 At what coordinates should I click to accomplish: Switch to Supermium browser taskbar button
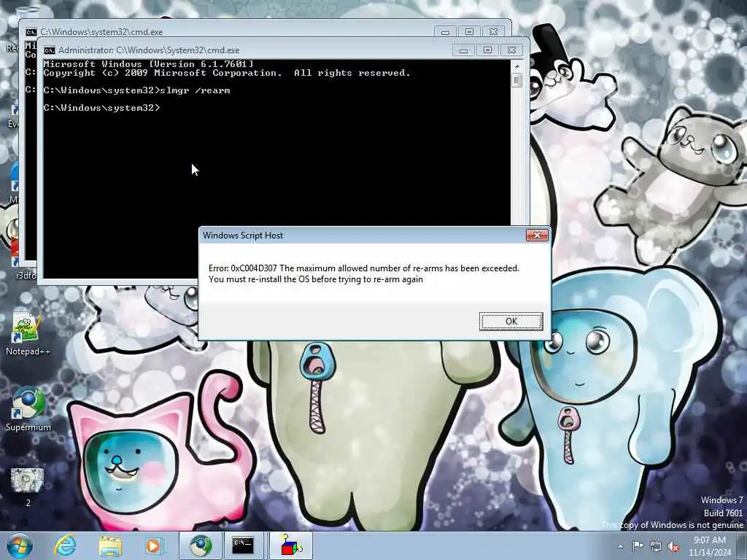click(200, 545)
